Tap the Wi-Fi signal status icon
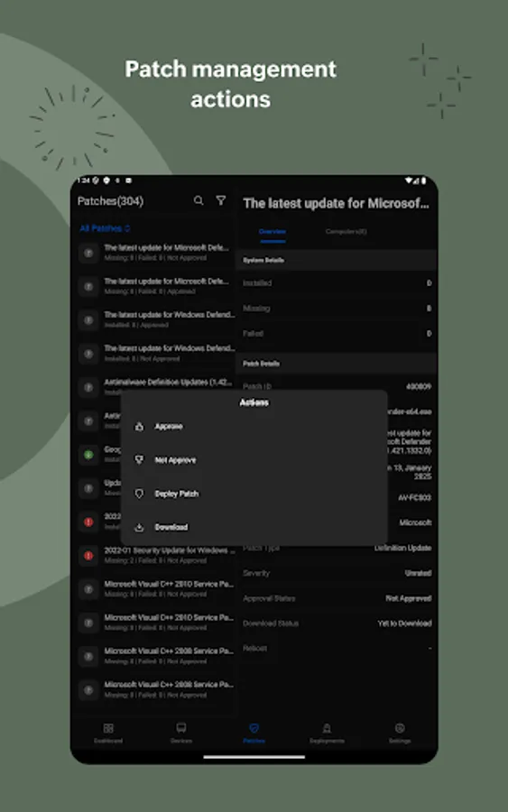Image resolution: width=508 pixels, height=812 pixels. pyautogui.click(x=409, y=180)
